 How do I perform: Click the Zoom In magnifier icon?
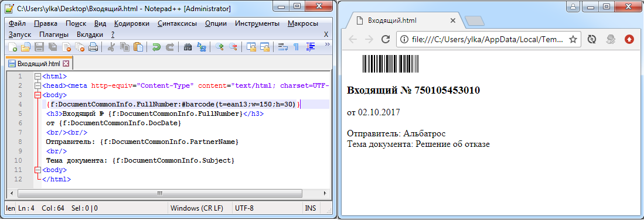click(x=219, y=47)
